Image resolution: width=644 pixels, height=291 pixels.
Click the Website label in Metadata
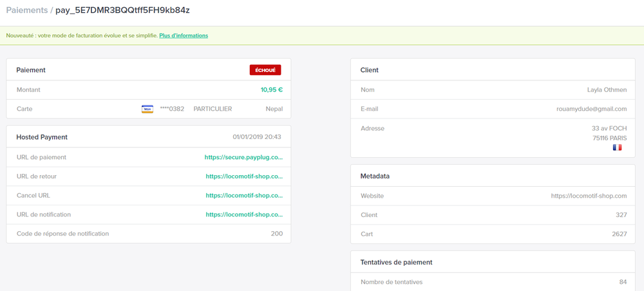[372, 196]
